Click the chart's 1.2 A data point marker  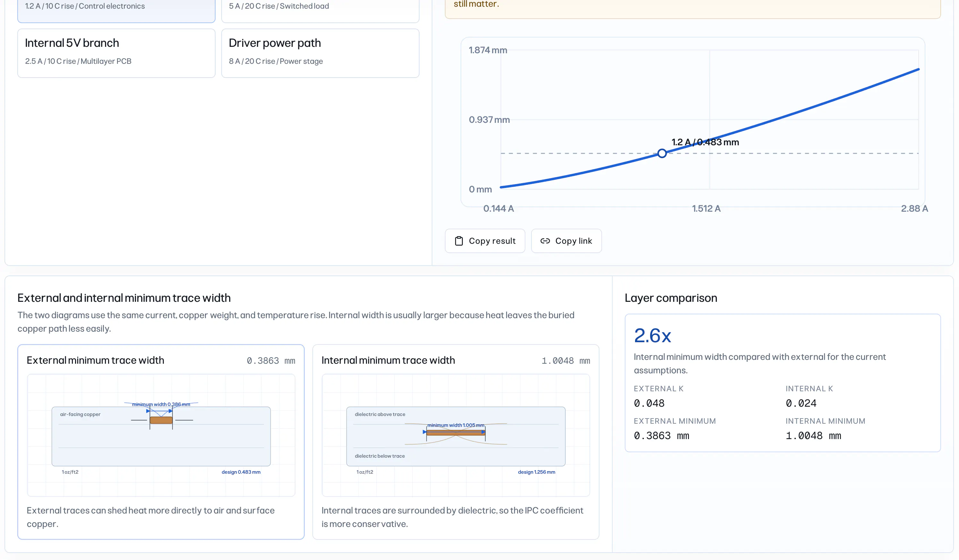tap(662, 153)
